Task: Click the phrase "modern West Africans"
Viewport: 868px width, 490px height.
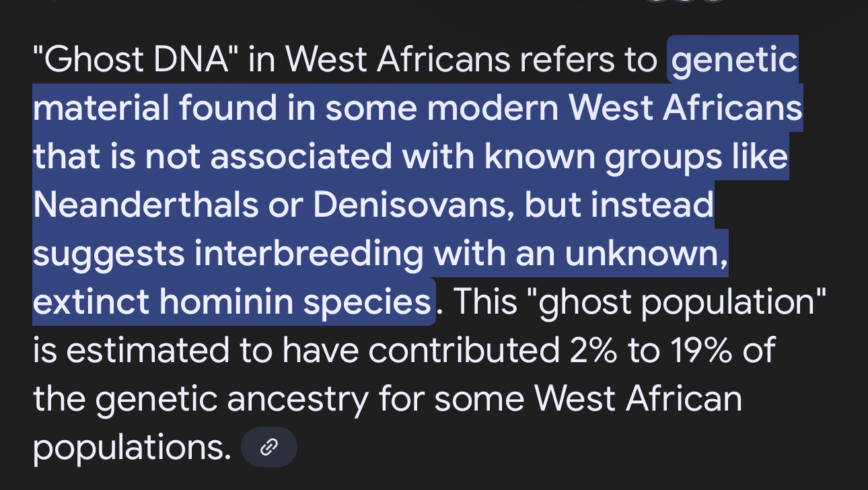Action: click(x=614, y=108)
